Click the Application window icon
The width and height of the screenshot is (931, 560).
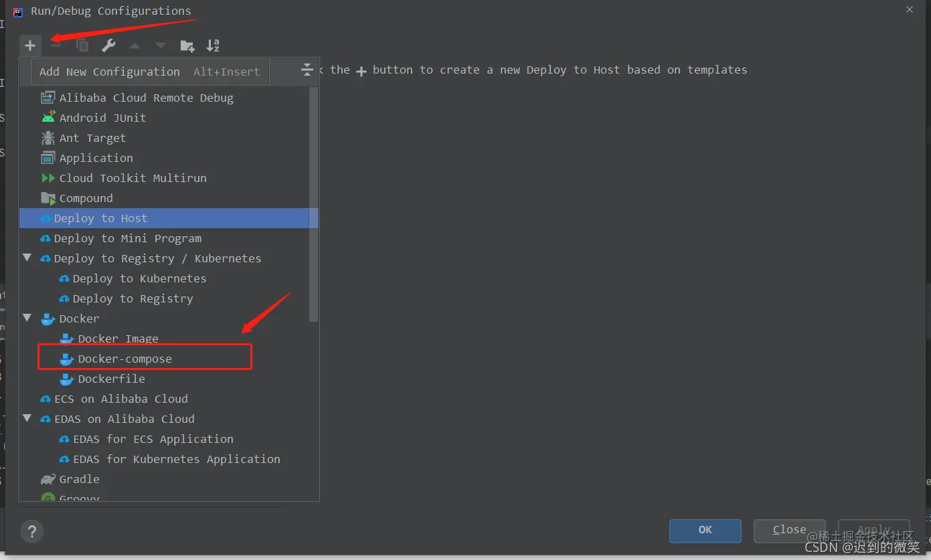(48, 158)
